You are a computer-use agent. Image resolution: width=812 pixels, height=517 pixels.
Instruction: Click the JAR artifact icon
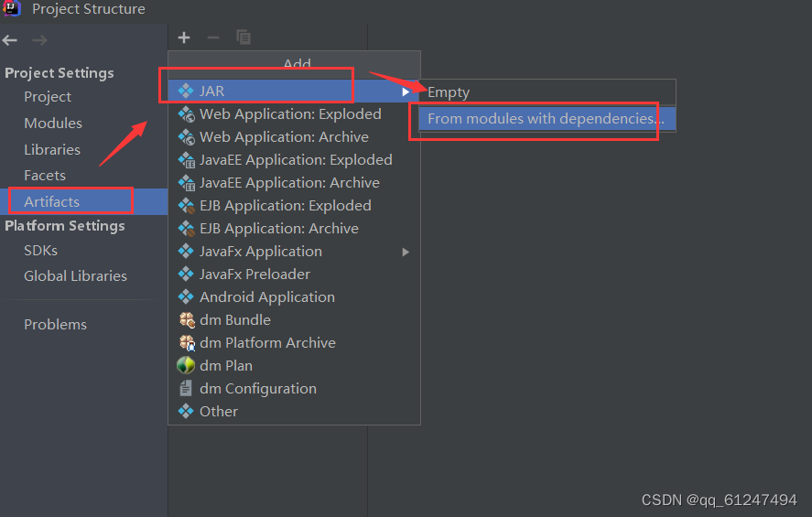[x=186, y=92]
